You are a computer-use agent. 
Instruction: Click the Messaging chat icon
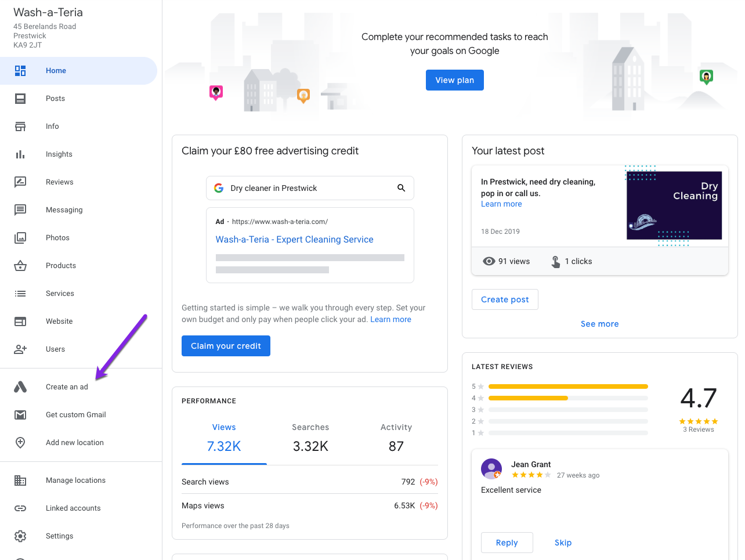coord(20,210)
